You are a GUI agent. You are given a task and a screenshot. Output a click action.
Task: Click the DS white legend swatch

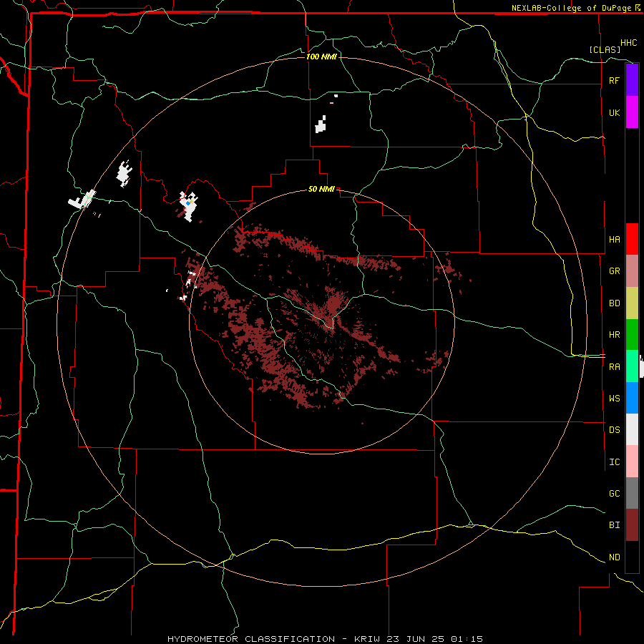click(x=632, y=429)
